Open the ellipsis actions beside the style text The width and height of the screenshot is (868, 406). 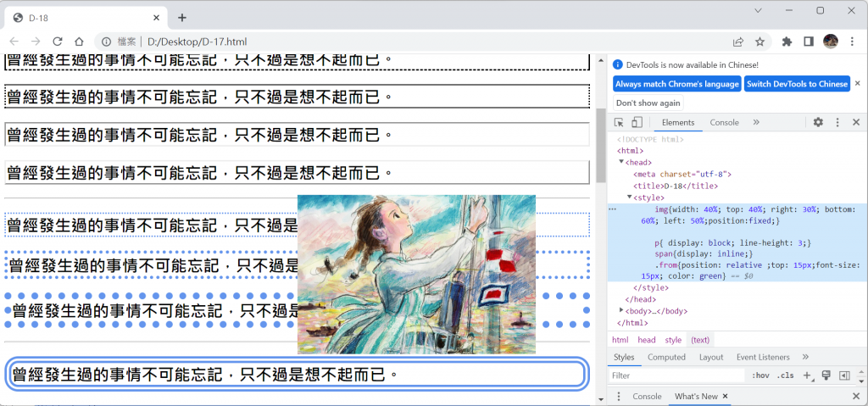coord(612,209)
